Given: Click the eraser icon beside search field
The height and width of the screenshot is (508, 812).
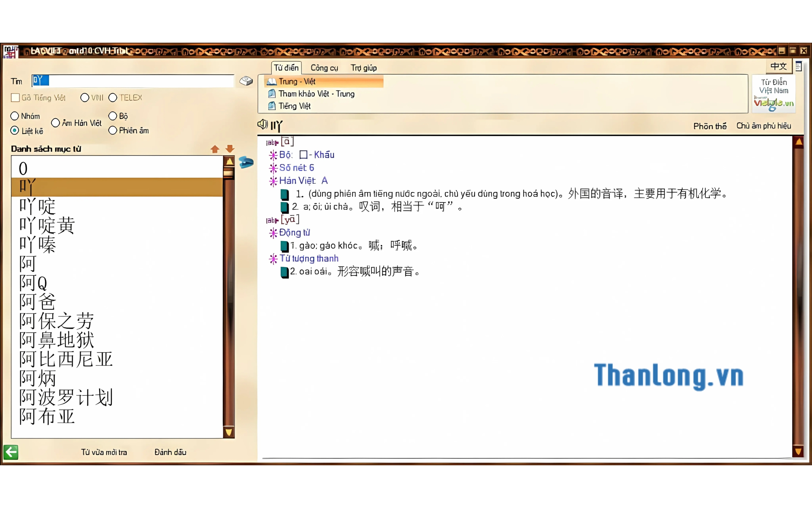Looking at the screenshot, I should tap(246, 81).
